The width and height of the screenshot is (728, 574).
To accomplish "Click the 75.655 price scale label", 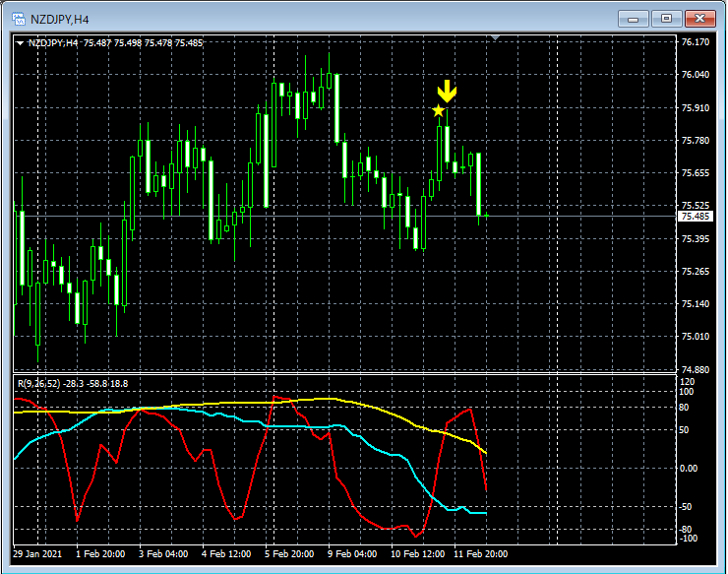I will (x=695, y=173).
